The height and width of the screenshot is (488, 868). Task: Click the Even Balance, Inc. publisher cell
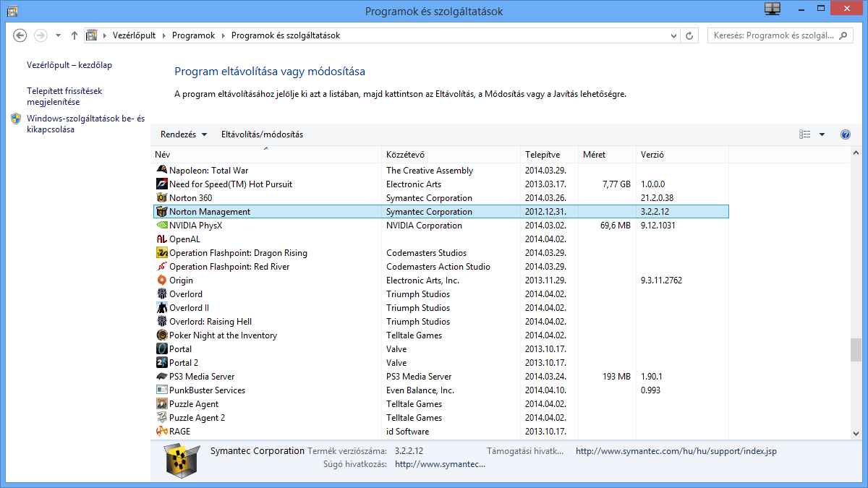[x=420, y=390]
